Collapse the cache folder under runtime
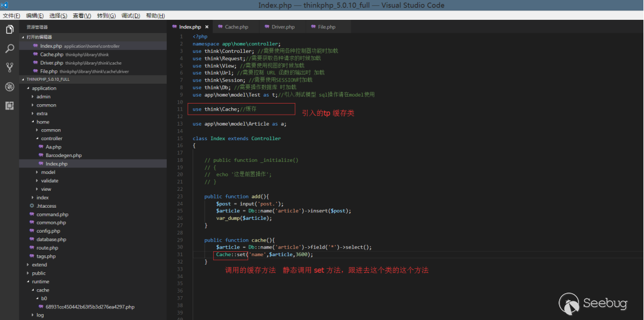644x320 pixels. click(x=93, y=290)
